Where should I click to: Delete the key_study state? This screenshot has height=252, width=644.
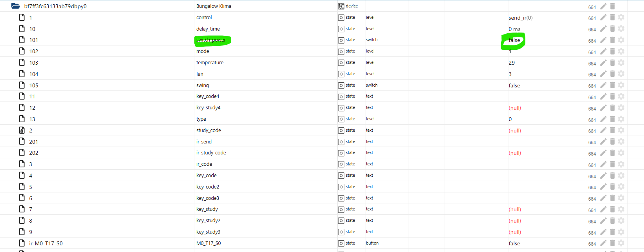click(x=612, y=209)
